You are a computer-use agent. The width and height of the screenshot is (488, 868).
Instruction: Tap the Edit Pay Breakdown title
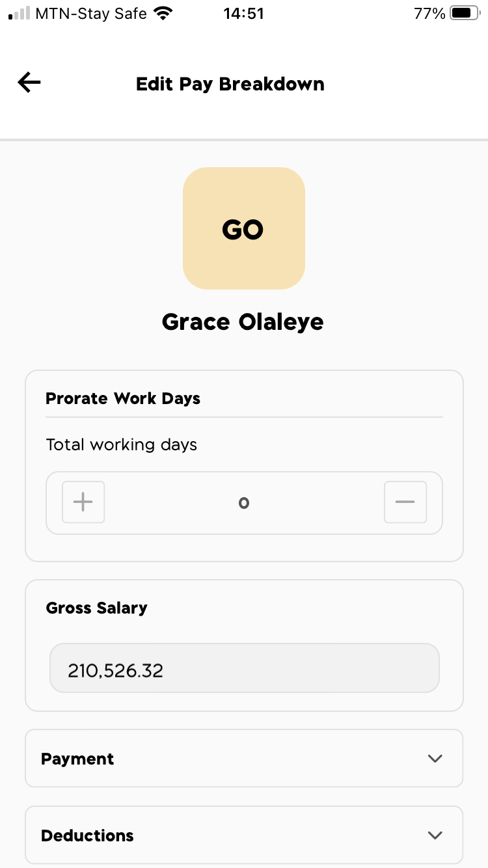(230, 84)
